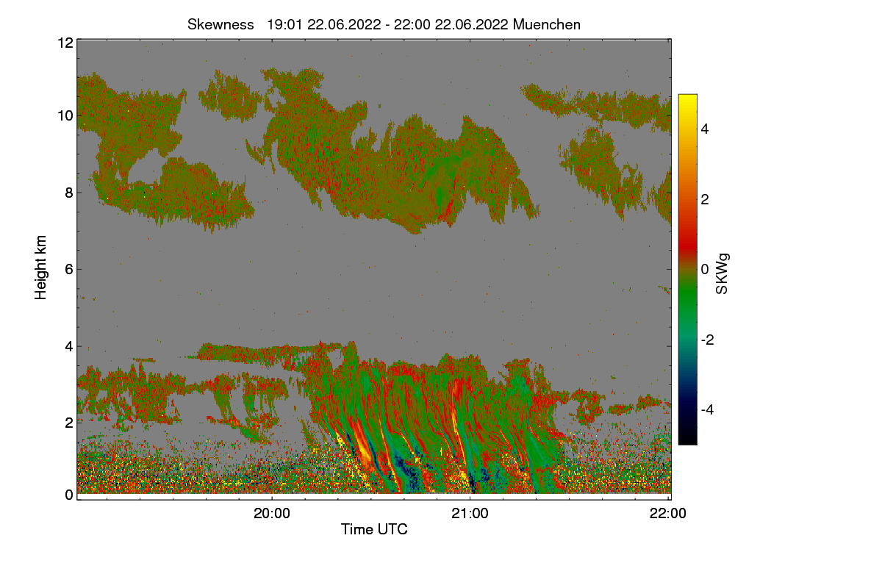Click the SKWg colorbar label
The image size is (882, 588).
[x=723, y=274]
